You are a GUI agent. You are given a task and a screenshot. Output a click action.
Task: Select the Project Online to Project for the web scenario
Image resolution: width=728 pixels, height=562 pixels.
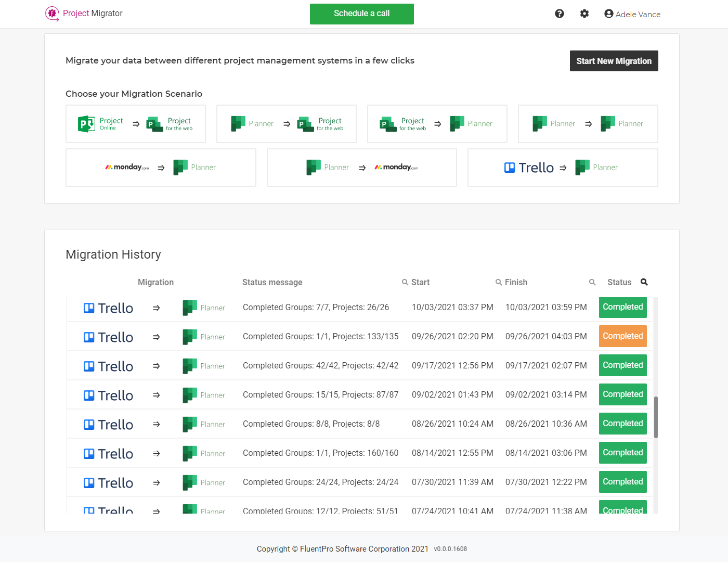click(135, 124)
